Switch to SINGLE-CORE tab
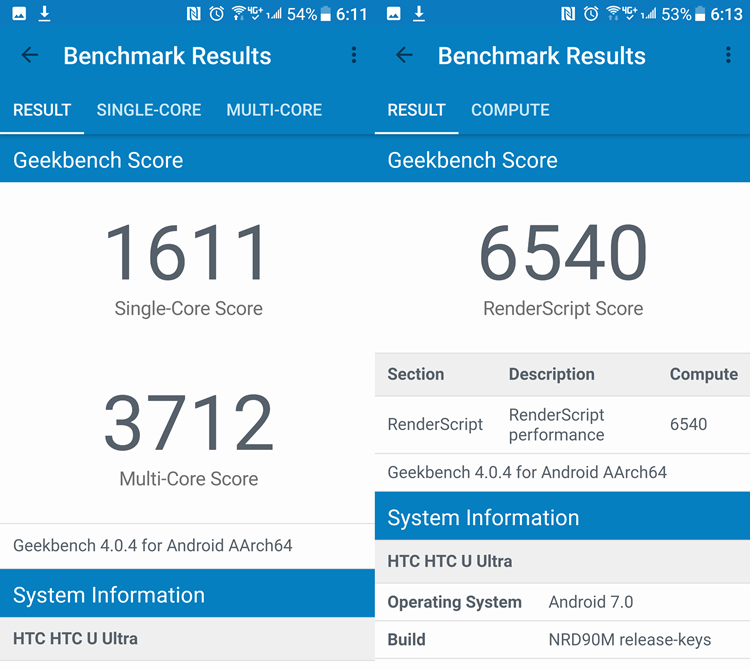750x669 pixels. [x=149, y=110]
